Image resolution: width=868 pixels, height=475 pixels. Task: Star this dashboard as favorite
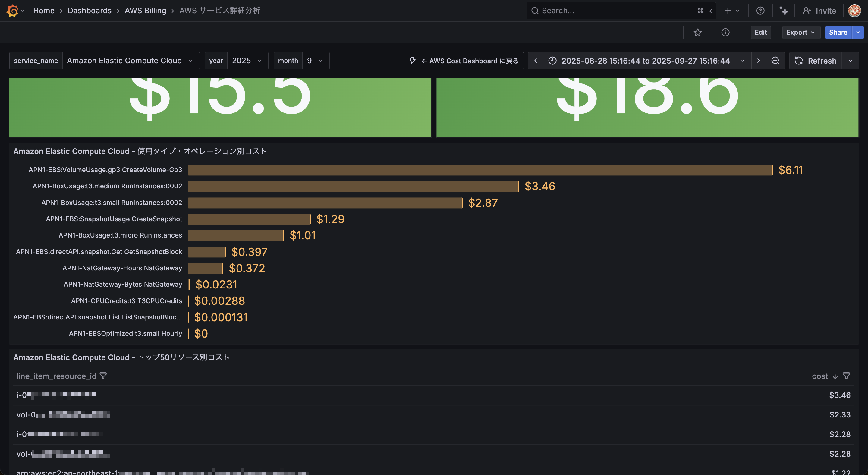click(697, 32)
